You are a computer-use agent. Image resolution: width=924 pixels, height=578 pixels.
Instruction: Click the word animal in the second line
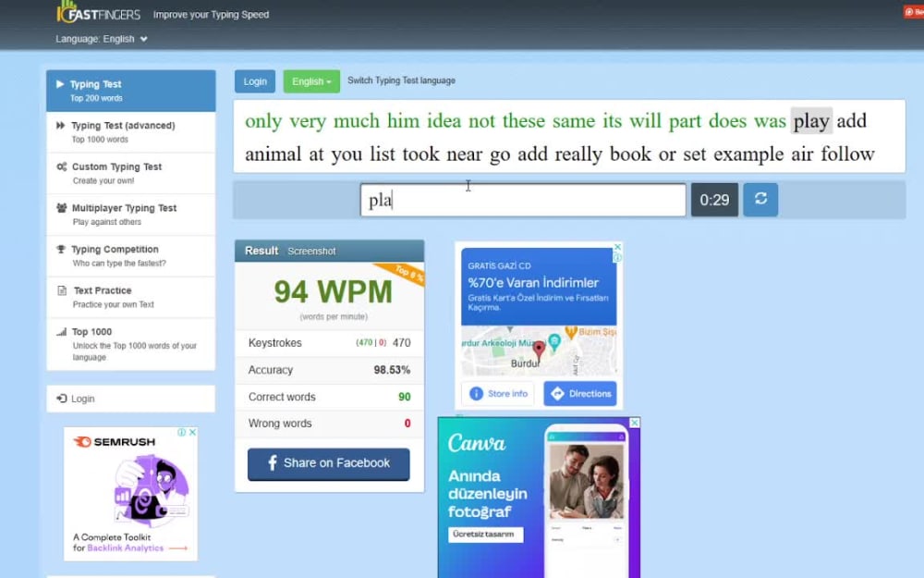tap(273, 154)
